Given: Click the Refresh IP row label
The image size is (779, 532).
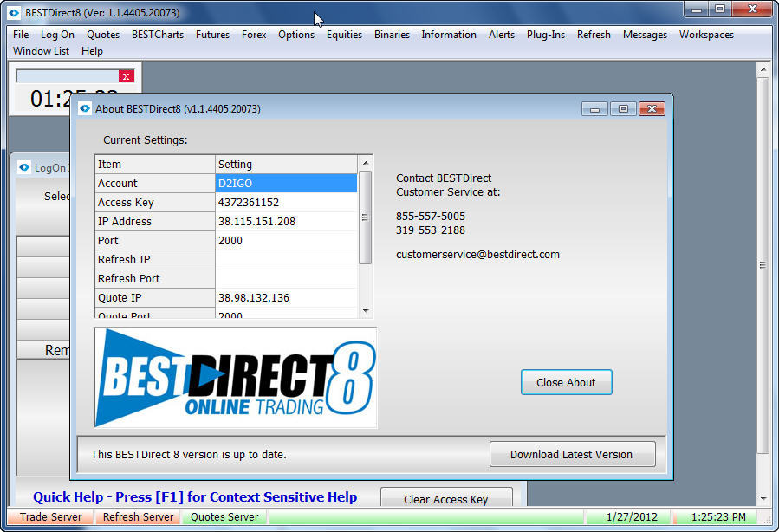Looking at the screenshot, I should point(154,259).
